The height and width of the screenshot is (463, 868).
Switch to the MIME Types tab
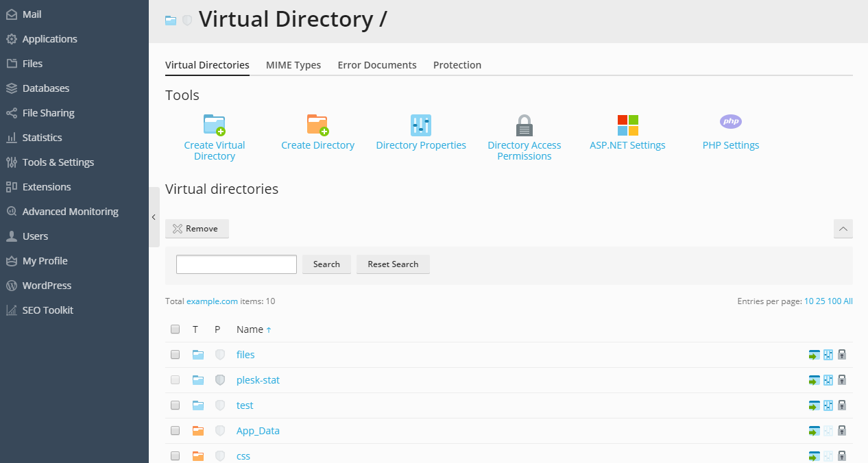[293, 65]
